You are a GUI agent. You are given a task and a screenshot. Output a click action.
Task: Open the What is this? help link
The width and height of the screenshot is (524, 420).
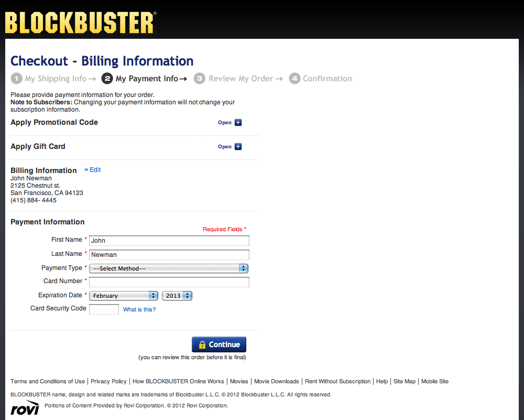(139, 309)
